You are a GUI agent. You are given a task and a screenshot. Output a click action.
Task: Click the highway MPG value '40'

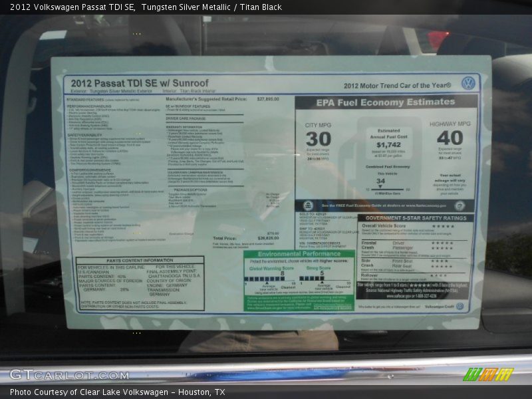coord(450,138)
